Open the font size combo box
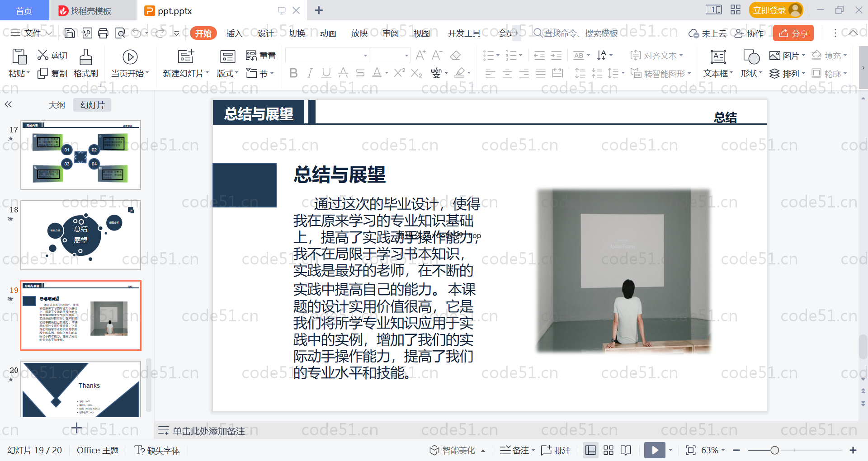The width and height of the screenshot is (868, 461). click(x=390, y=56)
